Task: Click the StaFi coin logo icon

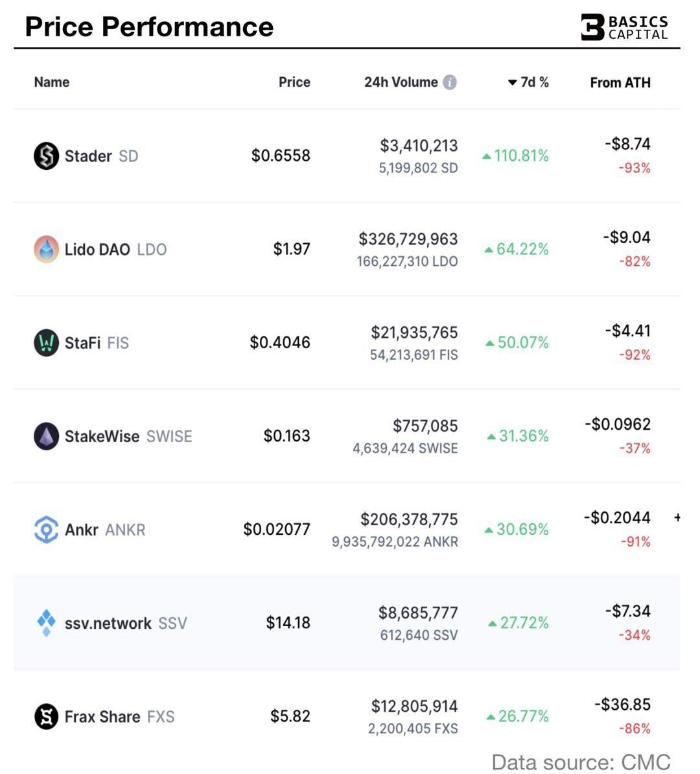Action: pos(46,343)
